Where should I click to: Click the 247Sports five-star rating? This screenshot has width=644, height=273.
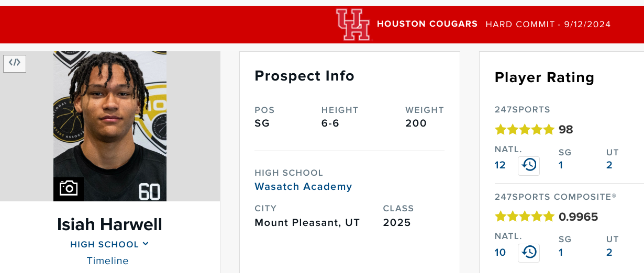point(524,129)
